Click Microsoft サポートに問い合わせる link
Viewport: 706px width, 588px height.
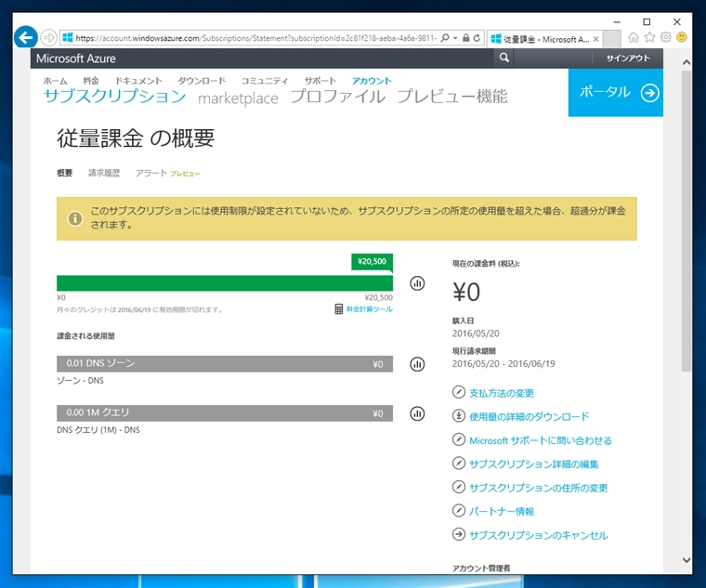coord(541,440)
